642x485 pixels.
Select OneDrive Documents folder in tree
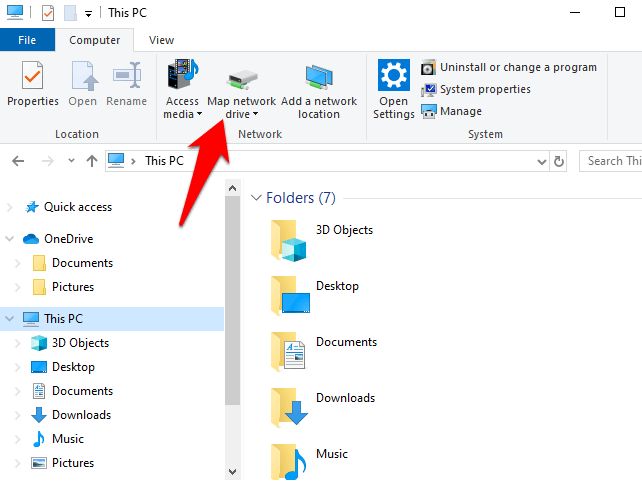[82, 263]
